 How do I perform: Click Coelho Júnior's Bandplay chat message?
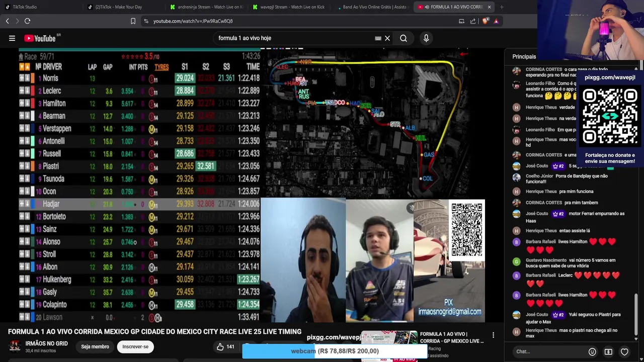(567, 179)
